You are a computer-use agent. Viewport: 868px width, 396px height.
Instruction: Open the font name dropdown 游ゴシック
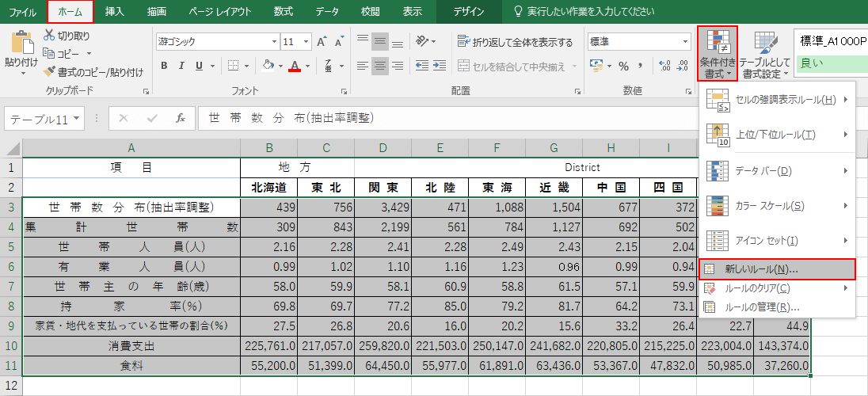pos(275,41)
